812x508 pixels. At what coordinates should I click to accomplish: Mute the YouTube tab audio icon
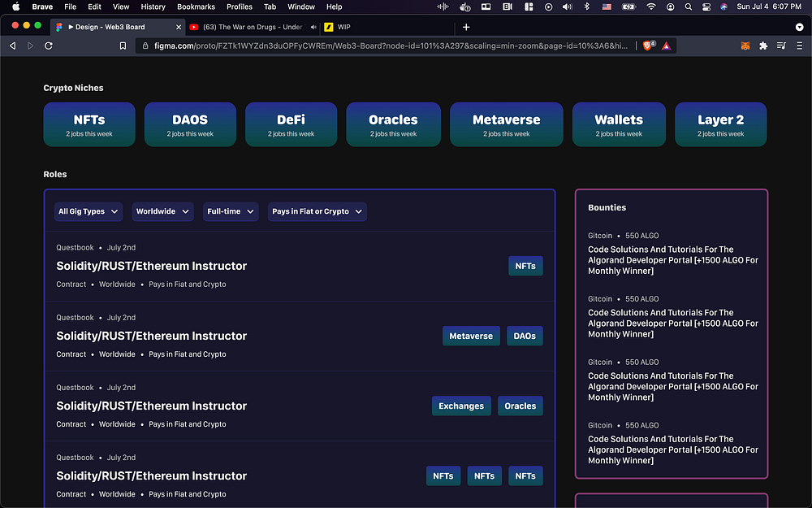coord(313,27)
